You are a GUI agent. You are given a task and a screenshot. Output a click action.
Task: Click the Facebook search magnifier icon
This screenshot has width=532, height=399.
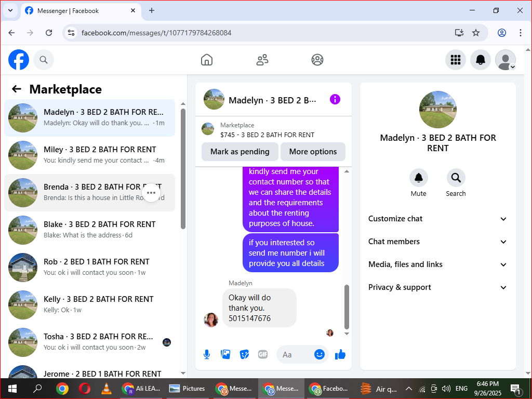point(44,60)
